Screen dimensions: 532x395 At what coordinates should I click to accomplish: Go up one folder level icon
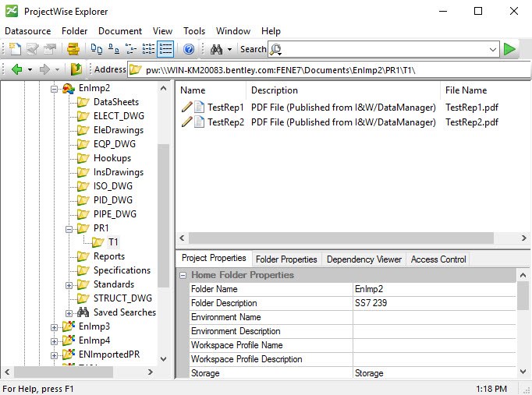tap(76, 69)
